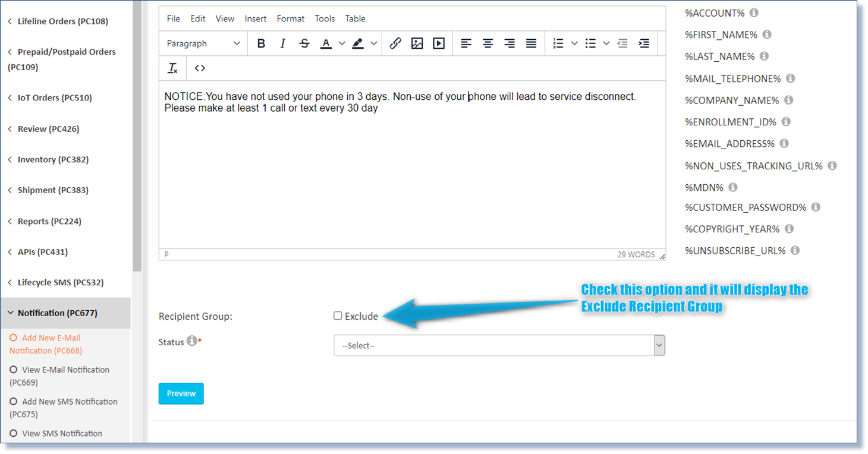Screen dimensions: 868x454
Task: Align the text to center
Action: [488, 43]
